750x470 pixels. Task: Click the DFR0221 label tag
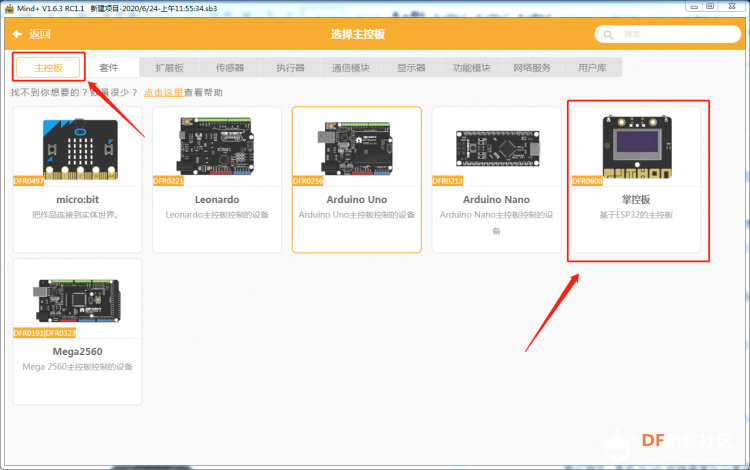coord(168,181)
